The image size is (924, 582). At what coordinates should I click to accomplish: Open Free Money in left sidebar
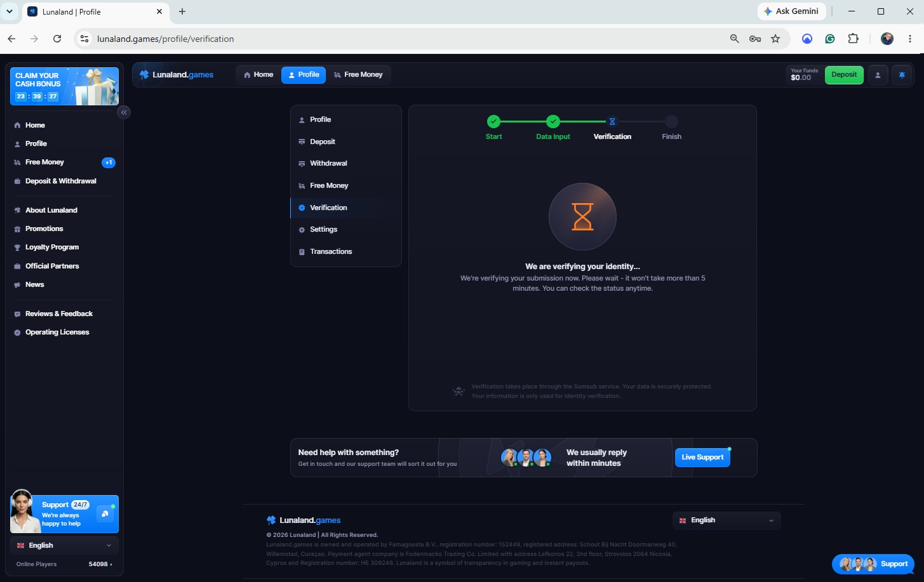65,162
